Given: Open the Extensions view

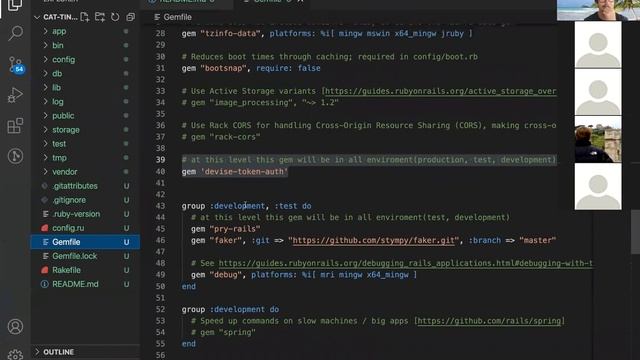Looking at the screenshot, I should point(15,126).
